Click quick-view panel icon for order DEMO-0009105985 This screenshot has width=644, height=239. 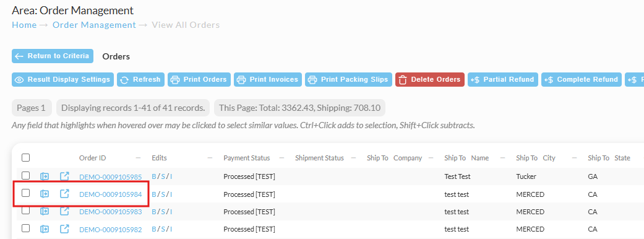[45, 176]
